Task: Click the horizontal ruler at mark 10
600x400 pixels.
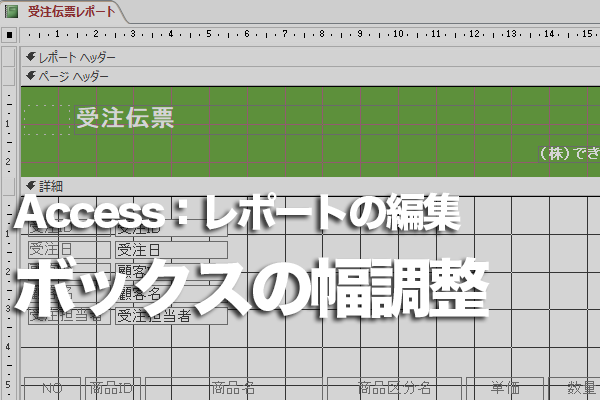Action: (398, 34)
